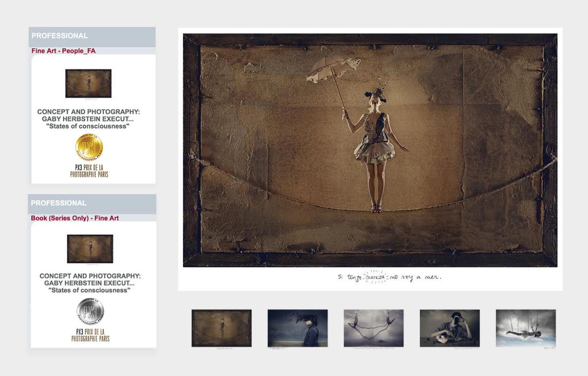Open the Fine Art - People_FA category link

click(63, 51)
